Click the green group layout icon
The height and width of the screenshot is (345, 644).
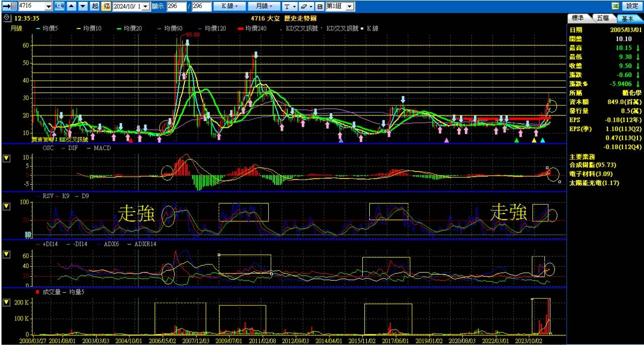click(x=319, y=6)
